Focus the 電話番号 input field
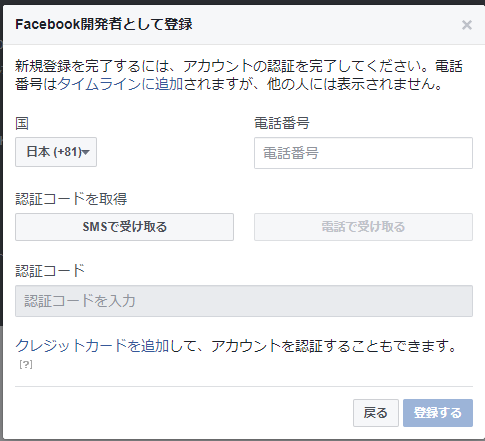The height and width of the screenshot is (441, 485). (x=363, y=153)
